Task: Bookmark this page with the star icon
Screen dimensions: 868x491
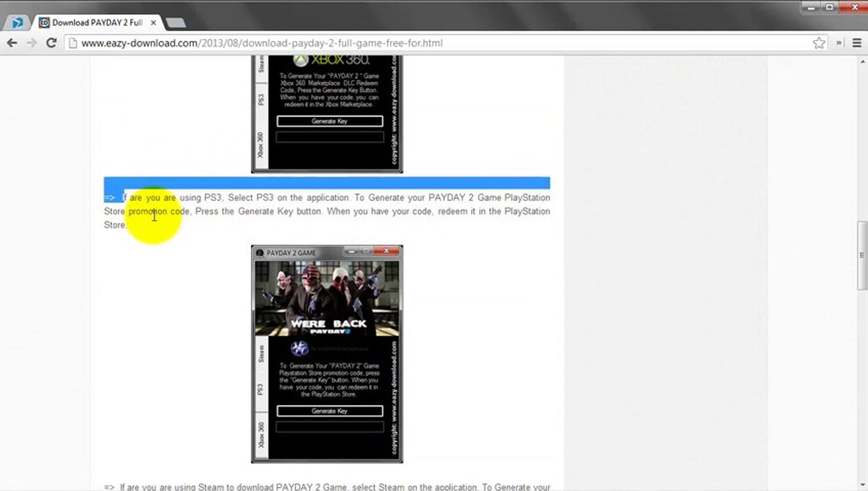Action: (818, 43)
